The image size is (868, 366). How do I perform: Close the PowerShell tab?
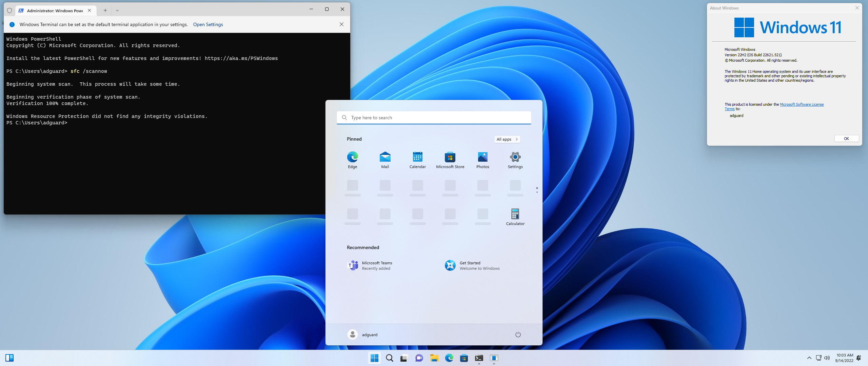(89, 11)
